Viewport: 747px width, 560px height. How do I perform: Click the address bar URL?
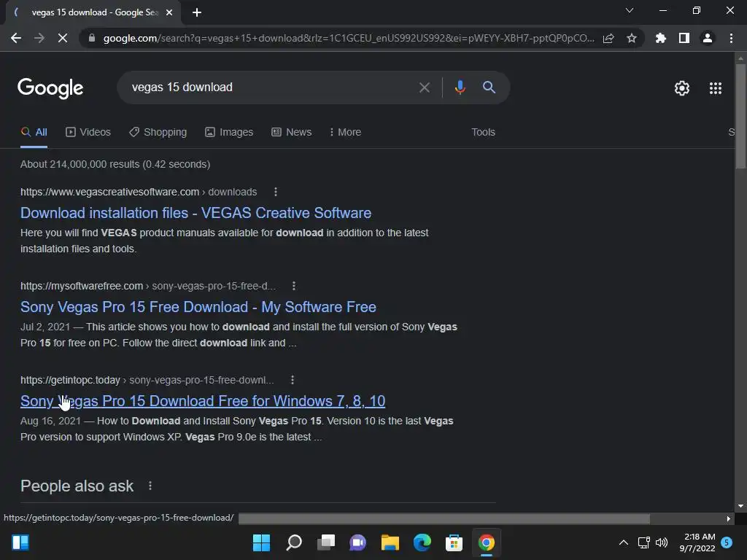click(x=349, y=38)
